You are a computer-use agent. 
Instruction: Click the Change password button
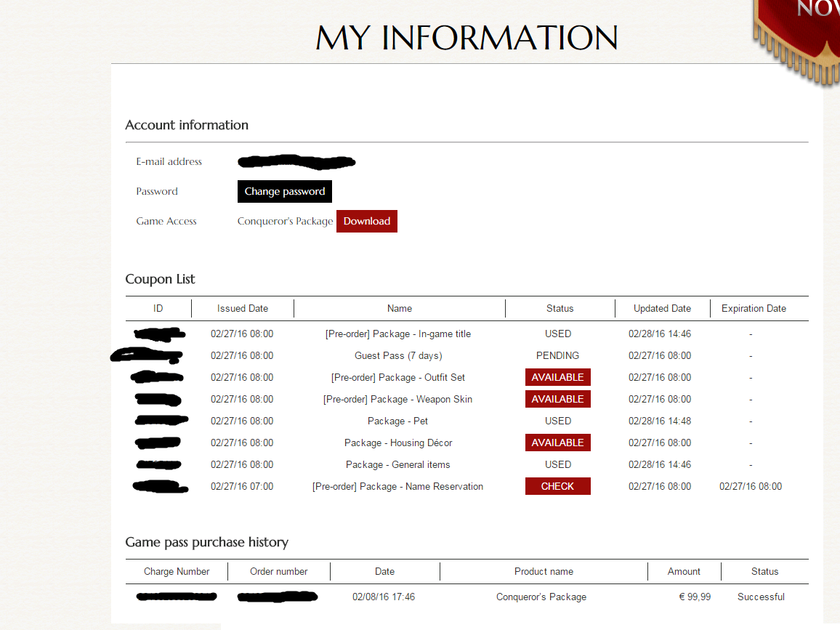(284, 191)
